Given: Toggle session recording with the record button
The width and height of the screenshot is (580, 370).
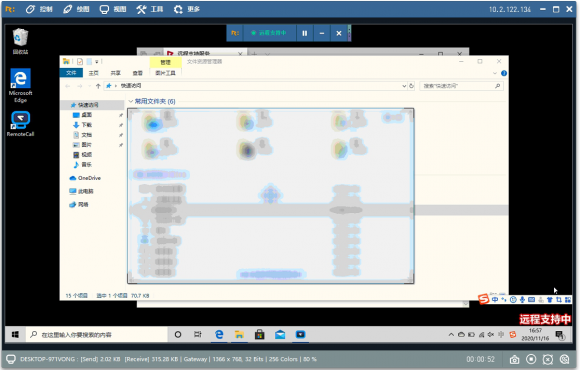Looking at the screenshot, I should coord(531,359).
